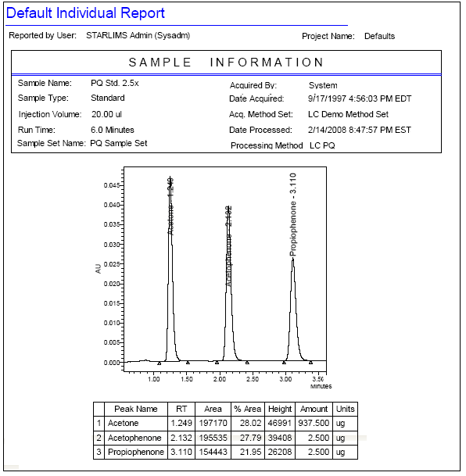Click the 'RT' column header
Screen dimensions: 466x476
tap(181, 410)
